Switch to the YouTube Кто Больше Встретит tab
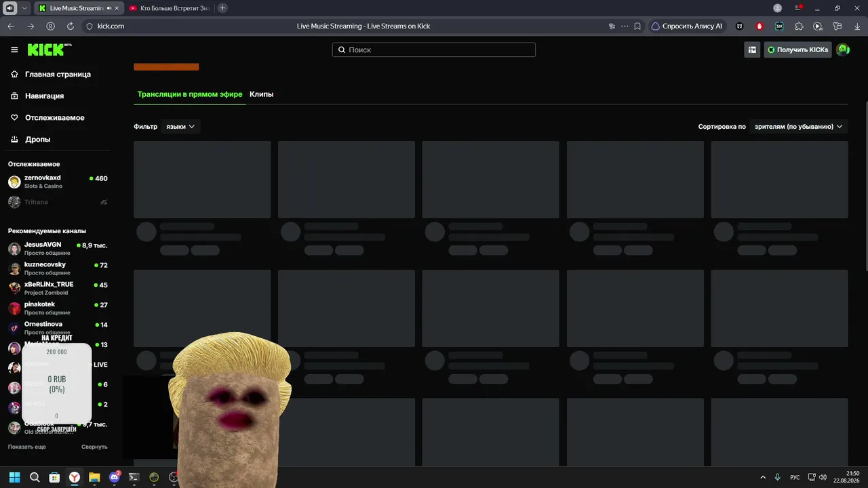Screen dimensions: 868x488 [170, 8]
